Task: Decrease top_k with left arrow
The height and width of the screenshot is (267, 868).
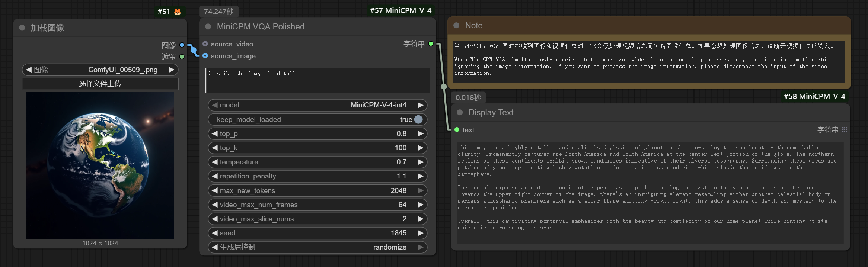Action: pyautogui.click(x=214, y=148)
